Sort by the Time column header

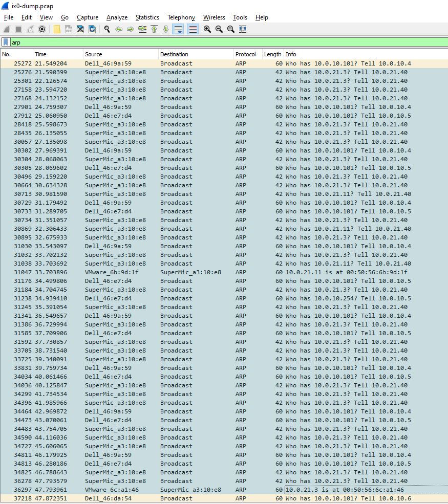tap(58, 54)
